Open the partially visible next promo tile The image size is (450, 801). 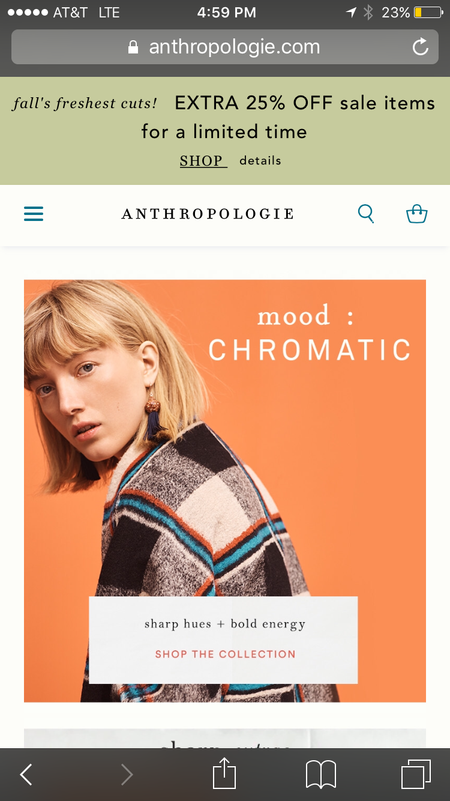(225, 738)
